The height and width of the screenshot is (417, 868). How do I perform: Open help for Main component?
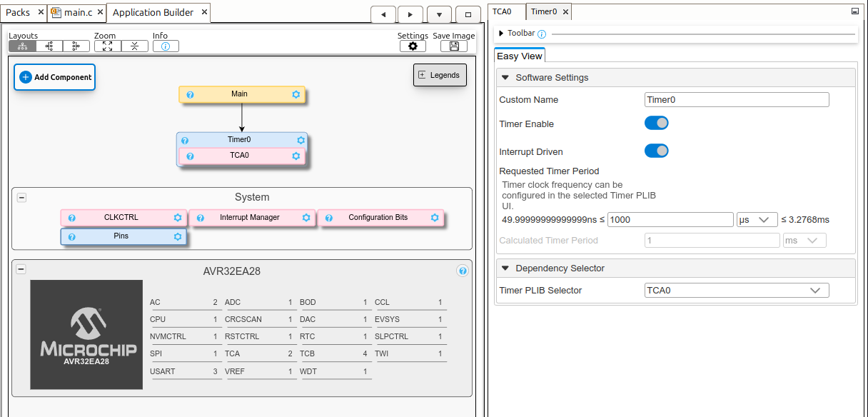pos(190,94)
